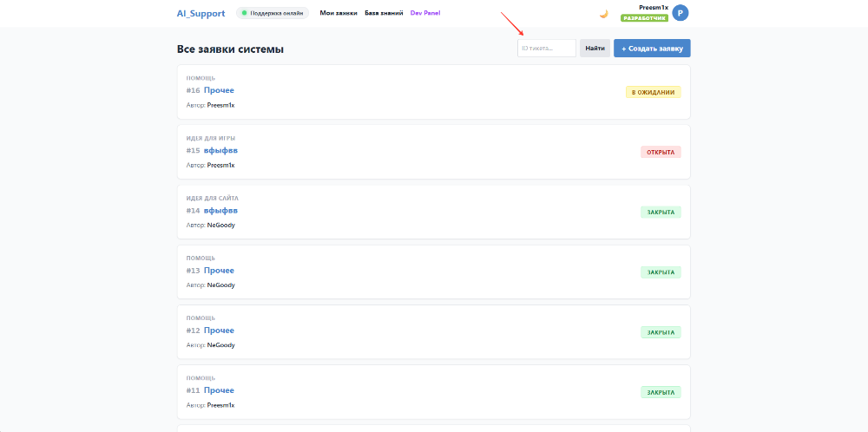This screenshot has width=868, height=432.
Task: Click author Preesm1x on ticket #11
Action: [220, 405]
